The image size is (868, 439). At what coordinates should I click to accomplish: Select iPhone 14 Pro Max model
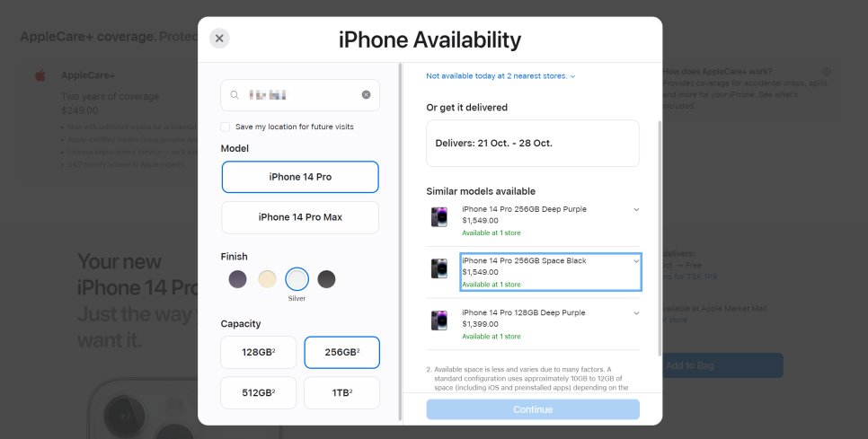(x=300, y=217)
